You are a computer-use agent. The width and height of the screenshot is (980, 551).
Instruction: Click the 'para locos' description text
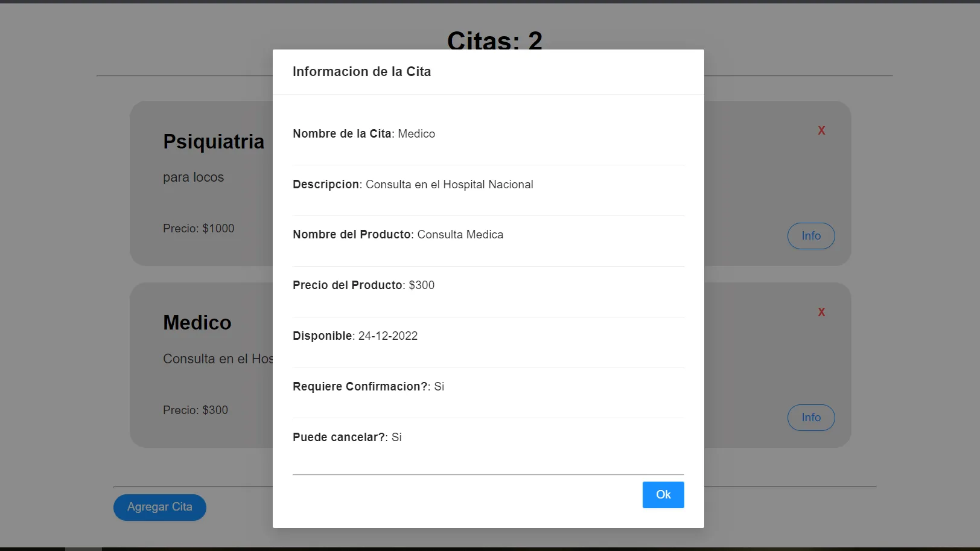(193, 177)
